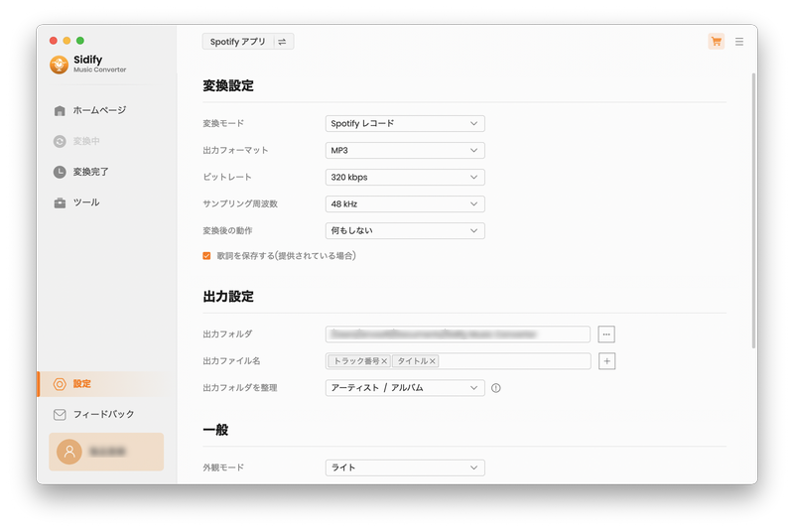Click the 出力フォルダ path field
This screenshot has height=532, width=794.
pyautogui.click(x=458, y=334)
